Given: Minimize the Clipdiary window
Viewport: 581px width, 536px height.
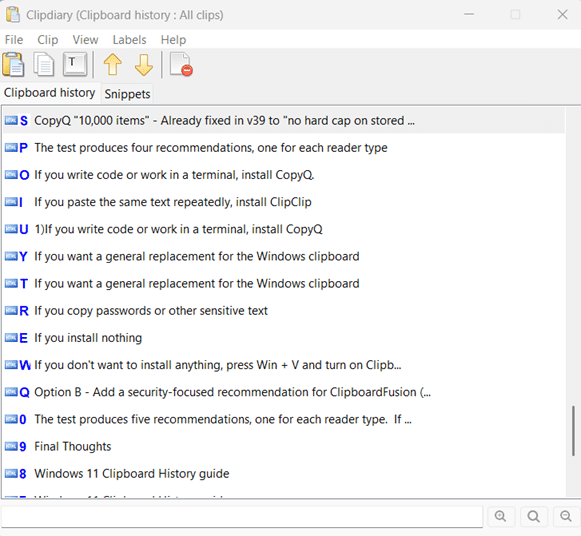Looking at the screenshot, I should coord(469,14).
